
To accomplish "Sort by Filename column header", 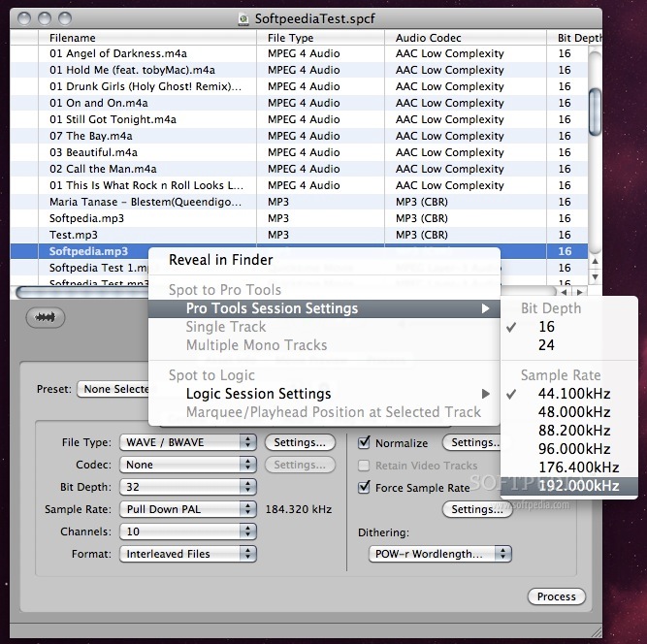I will pos(147,38).
